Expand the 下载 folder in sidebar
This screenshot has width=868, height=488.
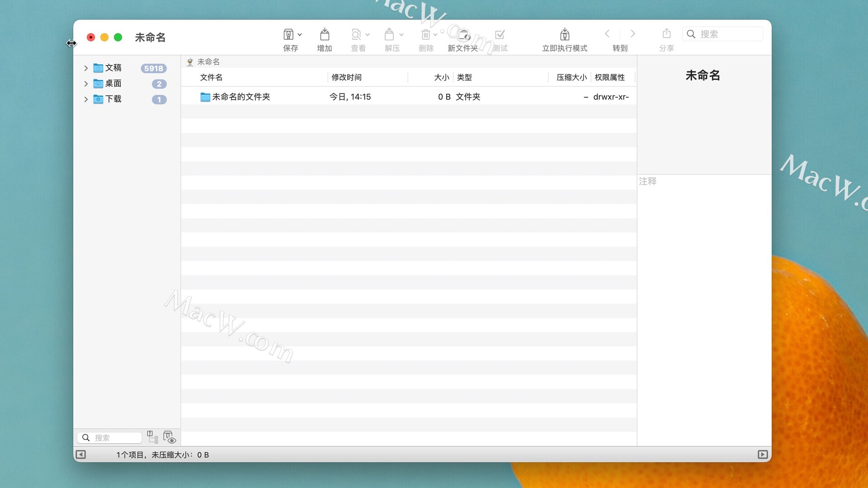tap(86, 99)
